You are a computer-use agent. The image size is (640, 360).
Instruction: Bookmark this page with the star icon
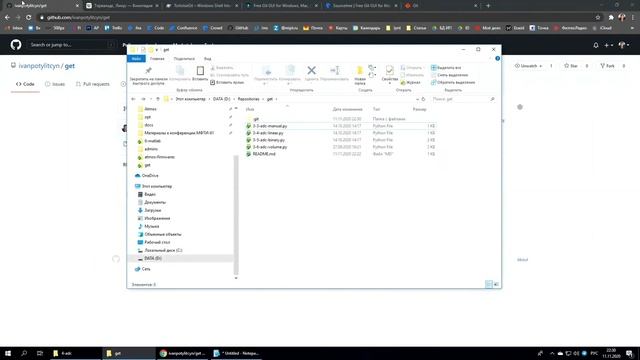598,18
